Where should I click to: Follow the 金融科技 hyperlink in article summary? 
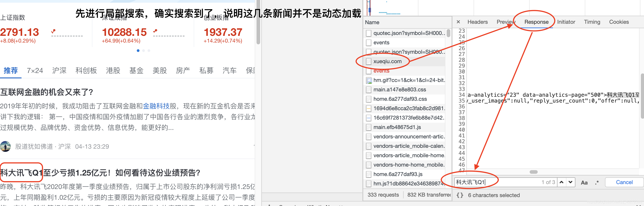(156, 106)
